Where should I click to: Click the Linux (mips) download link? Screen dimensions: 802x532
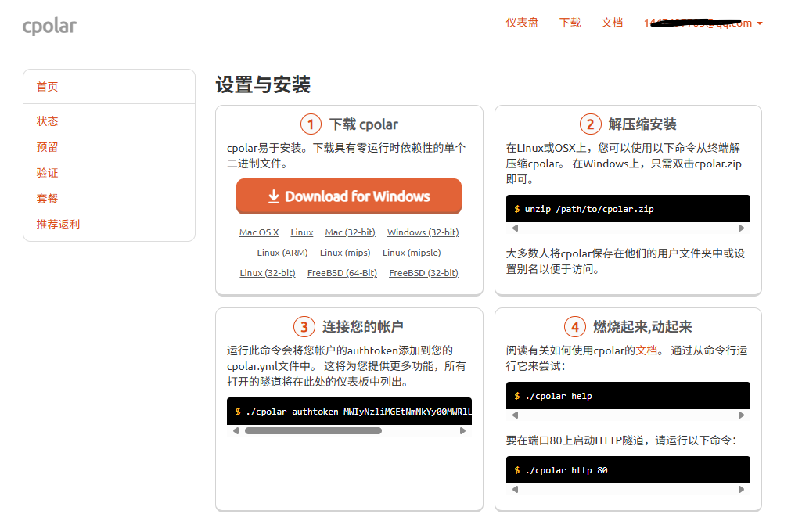pyautogui.click(x=345, y=253)
